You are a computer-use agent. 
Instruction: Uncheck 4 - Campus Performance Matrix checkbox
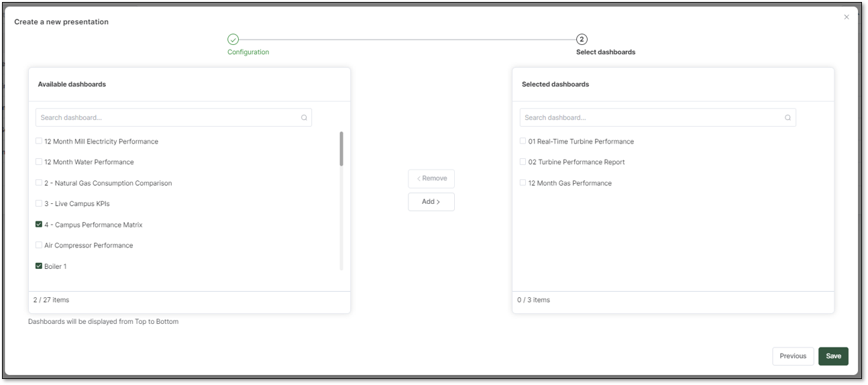tap(39, 225)
